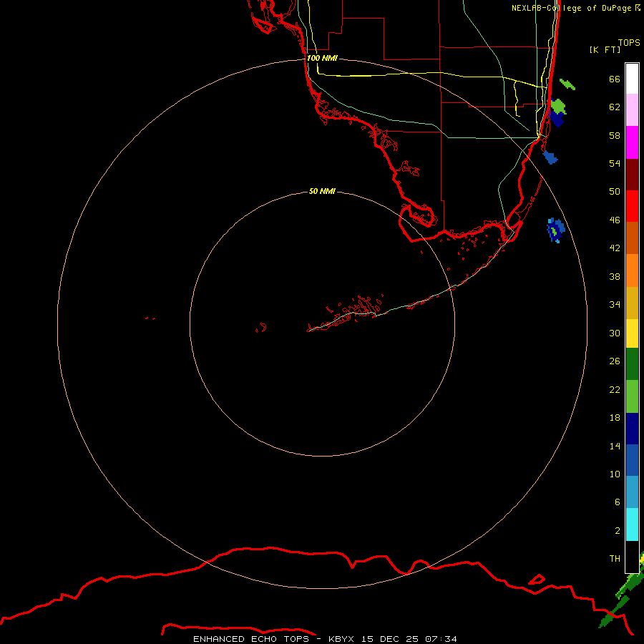The height and width of the screenshot is (644, 644).
Task: Select the bright red legend swatch
Action: click(632, 206)
